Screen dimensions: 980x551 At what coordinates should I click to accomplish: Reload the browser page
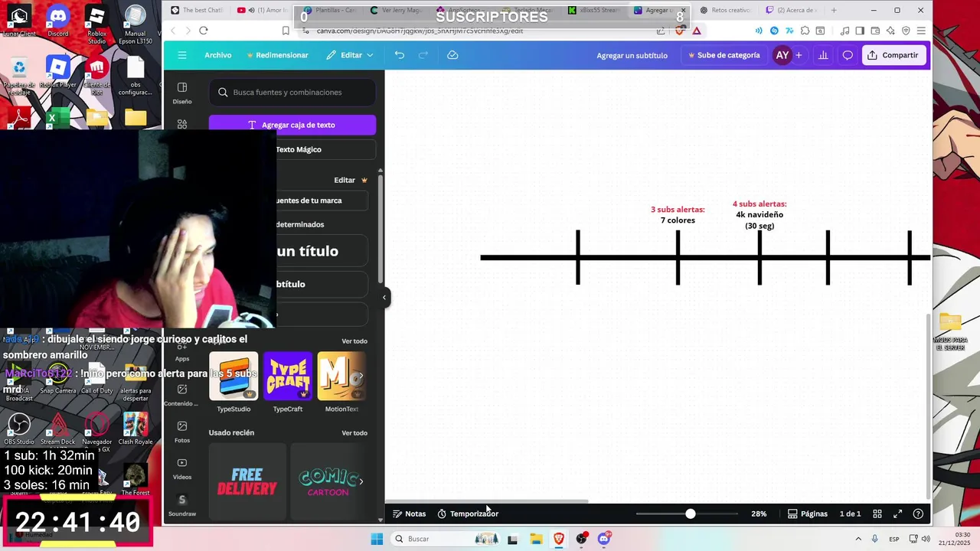click(203, 31)
